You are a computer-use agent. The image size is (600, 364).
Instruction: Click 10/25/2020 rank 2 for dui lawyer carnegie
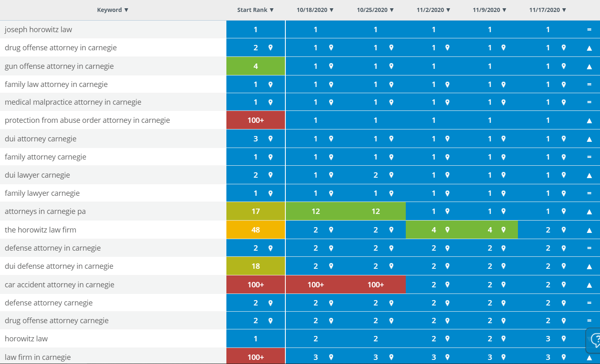pos(376,175)
